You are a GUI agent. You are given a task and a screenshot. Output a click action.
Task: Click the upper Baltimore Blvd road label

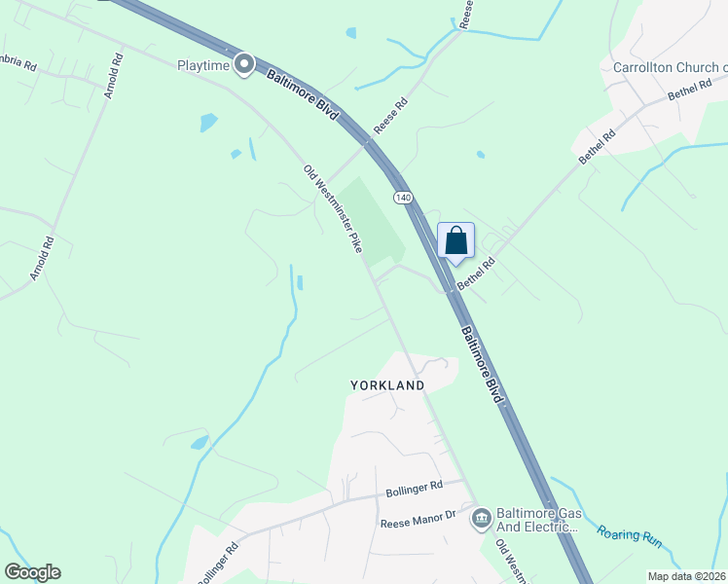[x=303, y=94]
